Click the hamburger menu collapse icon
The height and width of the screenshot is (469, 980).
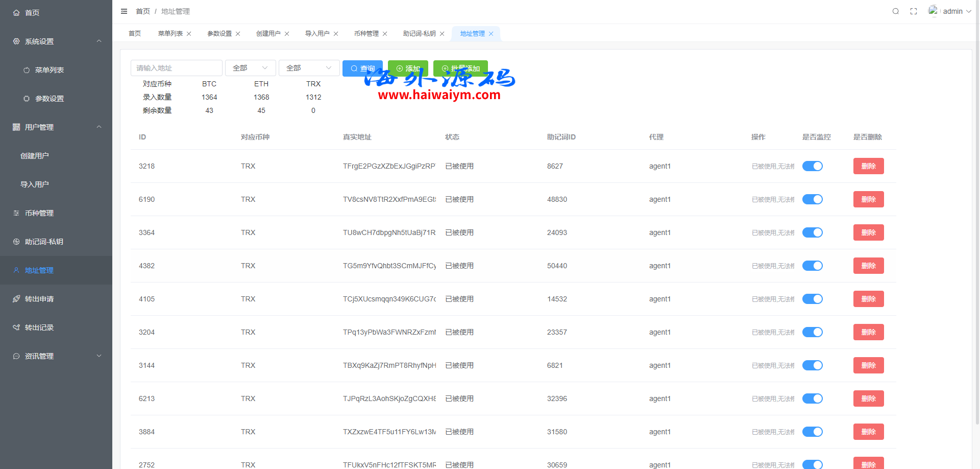[x=124, y=11]
